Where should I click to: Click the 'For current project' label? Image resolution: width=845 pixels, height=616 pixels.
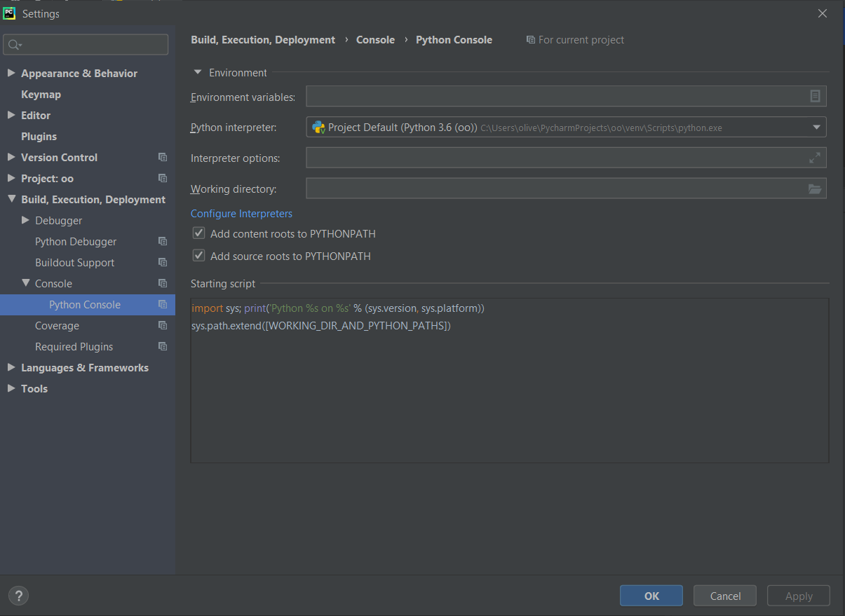click(581, 40)
